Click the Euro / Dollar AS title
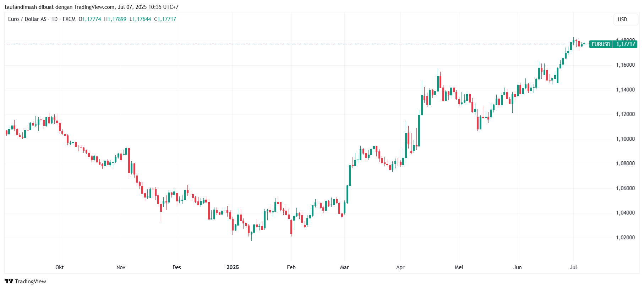This screenshot has height=289, width=644. (x=27, y=19)
